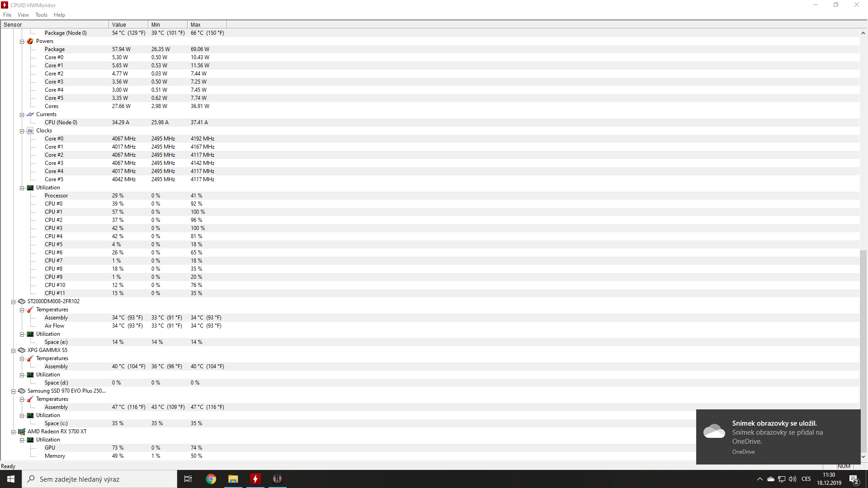This screenshot has height=488, width=868.
Task: Open the Tools menu
Action: (x=41, y=15)
